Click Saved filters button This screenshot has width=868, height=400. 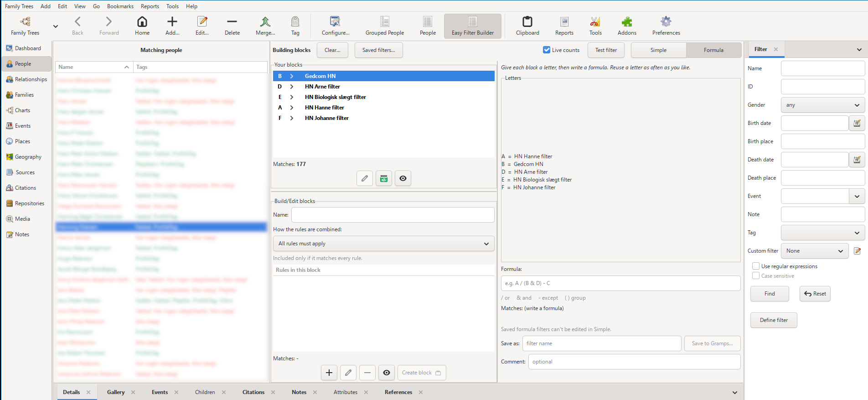[378, 50]
